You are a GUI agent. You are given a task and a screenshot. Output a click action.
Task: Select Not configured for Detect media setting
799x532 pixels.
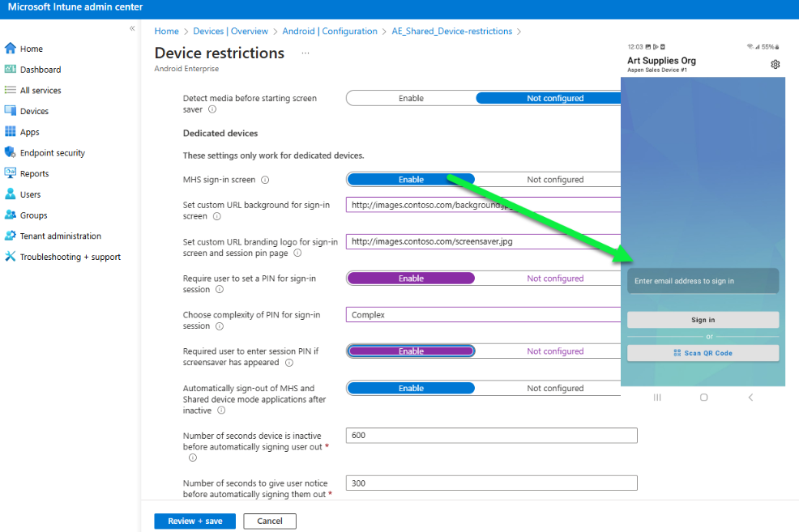[x=549, y=98]
